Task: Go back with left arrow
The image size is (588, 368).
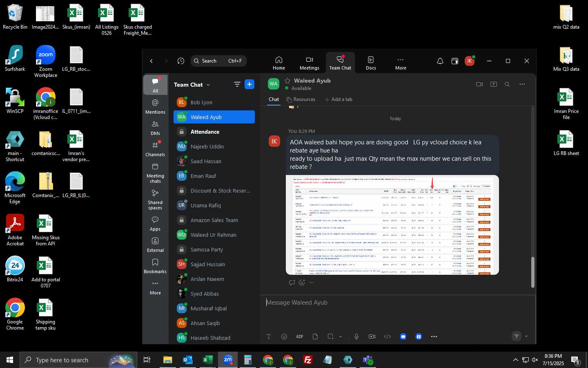Action: (x=151, y=61)
